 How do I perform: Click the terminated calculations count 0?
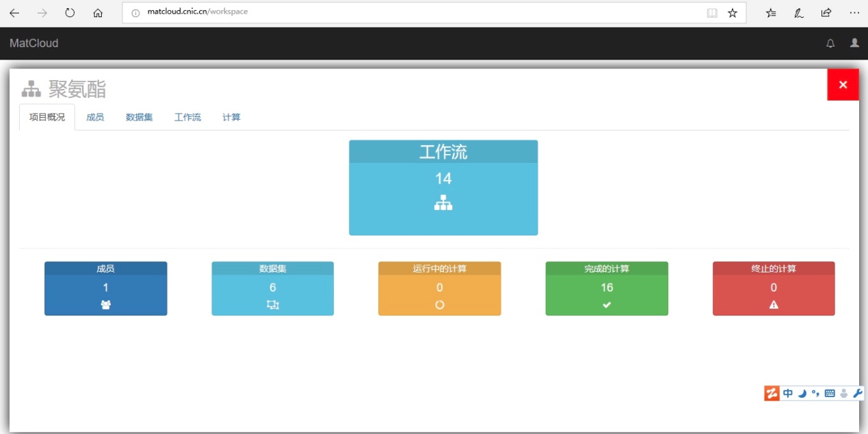tap(774, 288)
